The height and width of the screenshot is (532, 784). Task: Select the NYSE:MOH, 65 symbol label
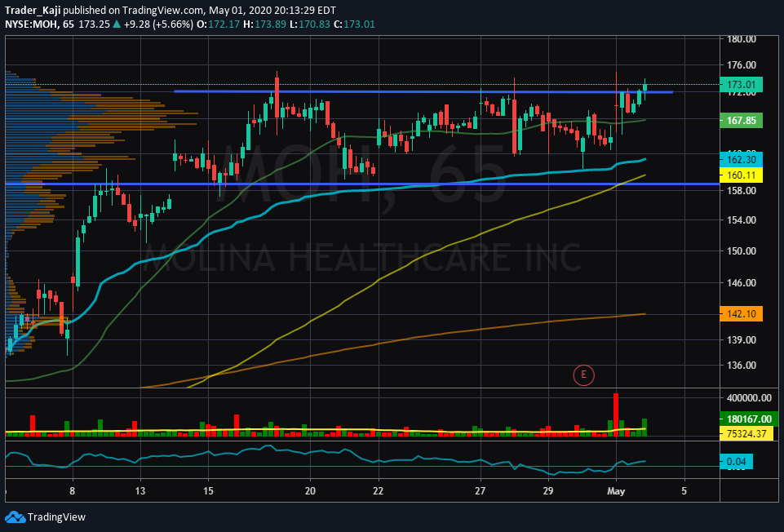(x=39, y=24)
